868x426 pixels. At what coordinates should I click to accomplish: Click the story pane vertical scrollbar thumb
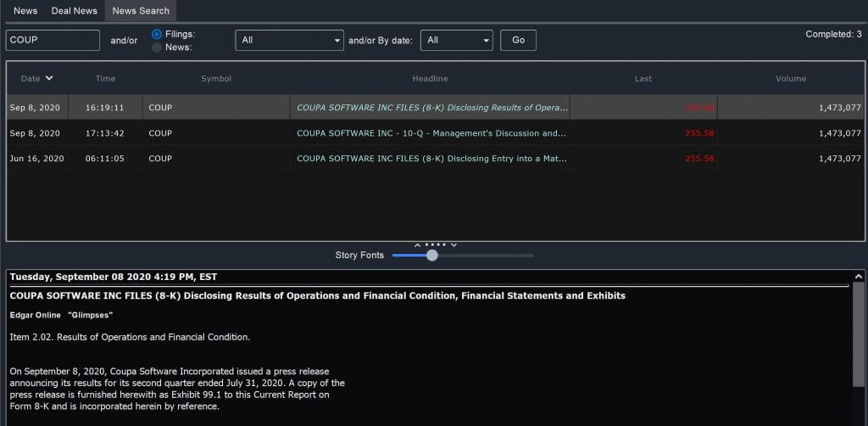[859, 334]
